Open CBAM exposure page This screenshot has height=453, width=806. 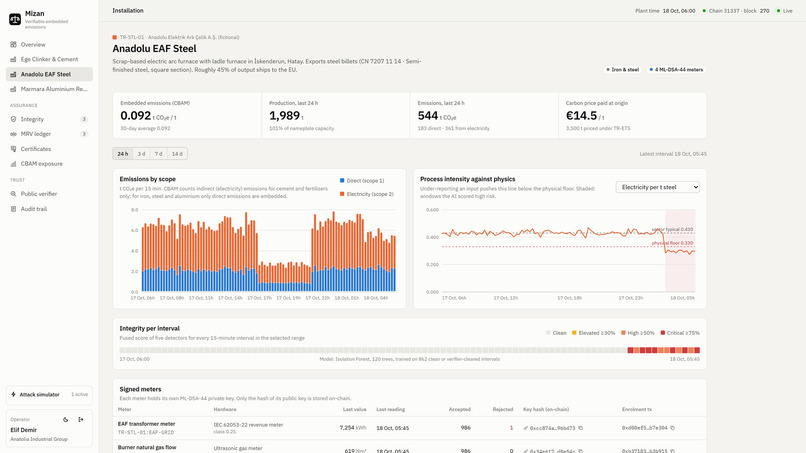49,164
